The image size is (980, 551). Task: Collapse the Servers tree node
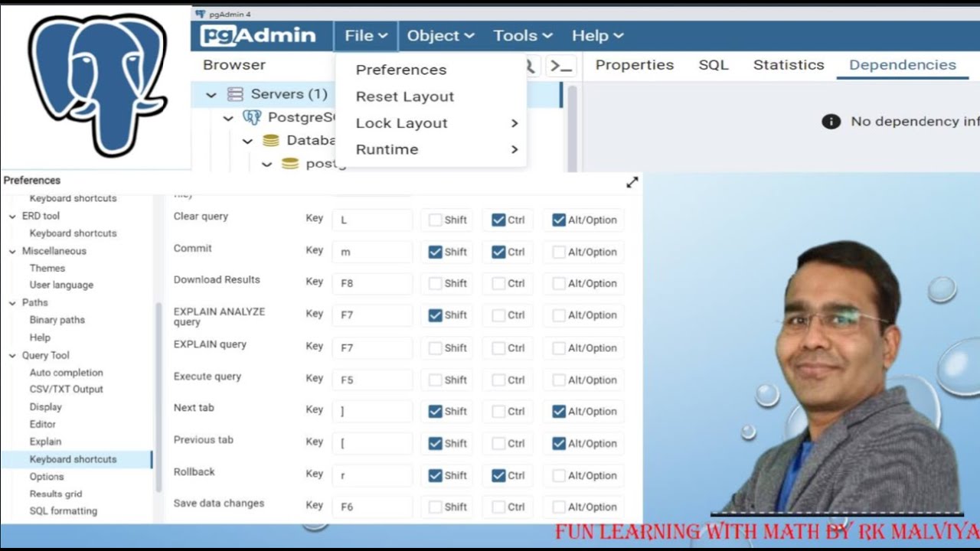(211, 95)
